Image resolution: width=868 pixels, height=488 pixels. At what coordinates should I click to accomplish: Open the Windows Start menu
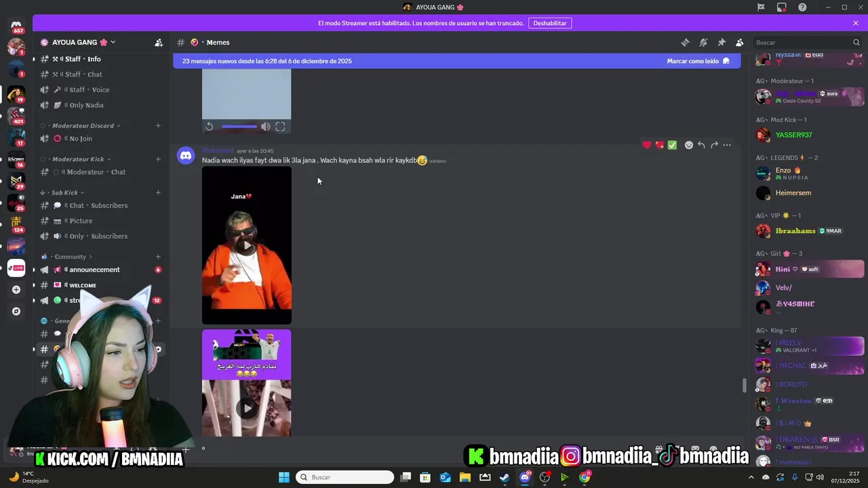point(284,477)
